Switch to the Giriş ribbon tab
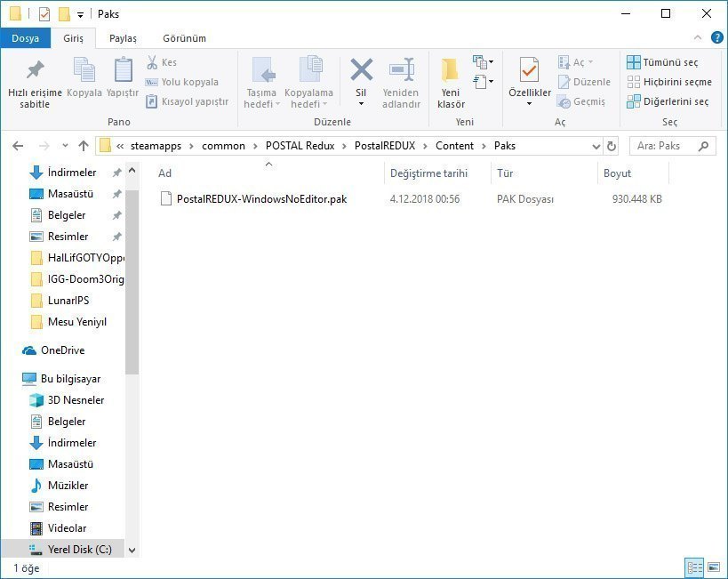The width and height of the screenshot is (728, 579). click(x=74, y=38)
